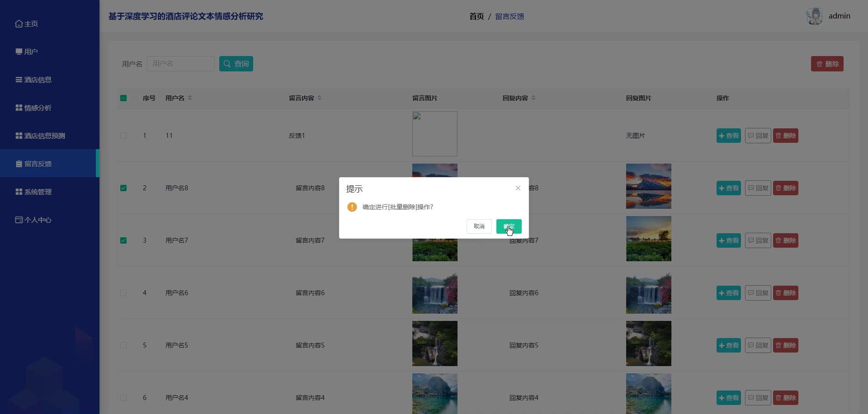This screenshot has width=868, height=414.
Task: Uncheck the checkbox for 用户名8 row
Action: 123,188
